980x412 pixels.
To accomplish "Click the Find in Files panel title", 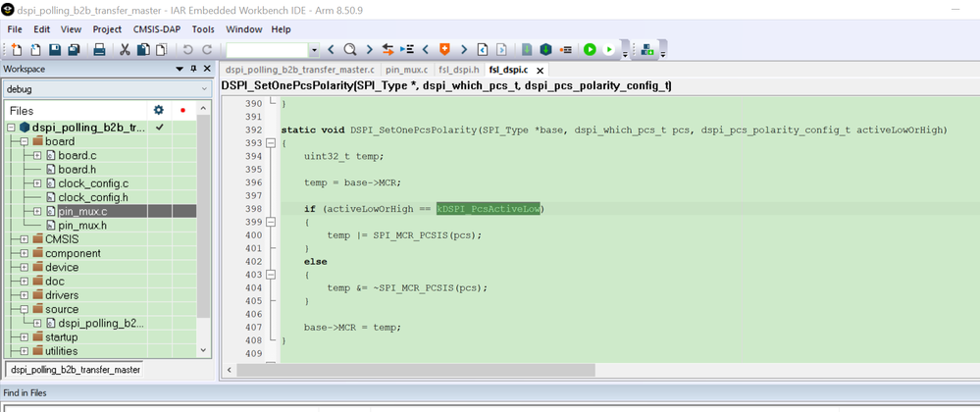I will (x=25, y=392).
